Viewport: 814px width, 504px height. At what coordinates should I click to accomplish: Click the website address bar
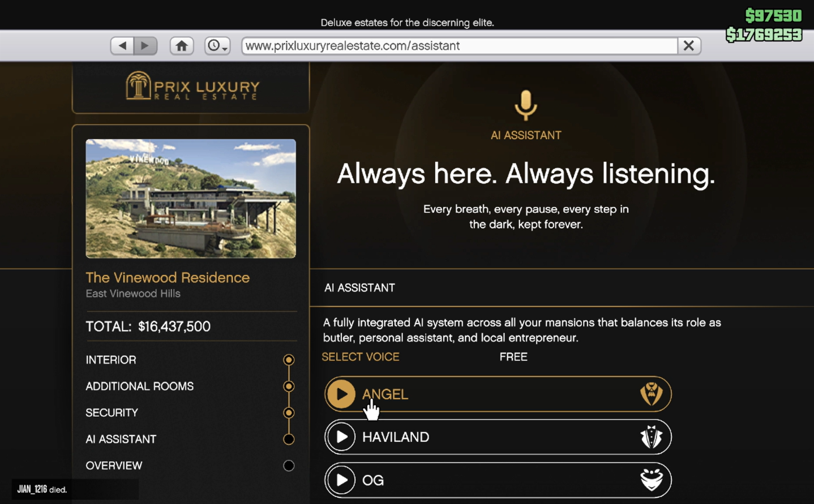coord(459,45)
